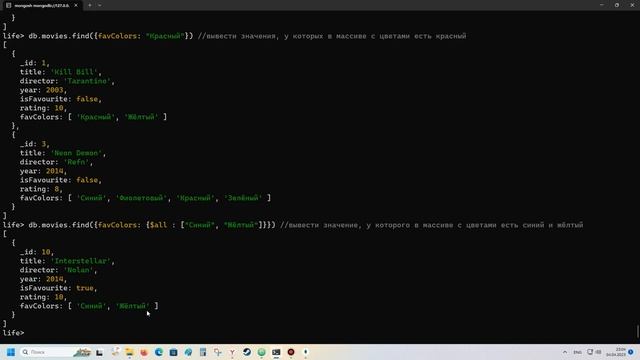Open the notification center badge
Viewport: 640px width, 360px height.
pos(631,352)
